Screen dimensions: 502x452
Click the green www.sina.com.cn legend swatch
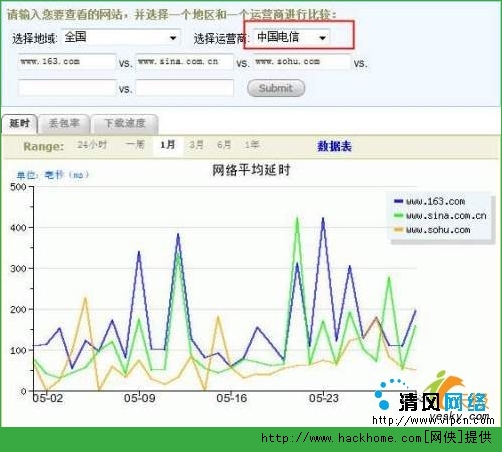pos(398,216)
